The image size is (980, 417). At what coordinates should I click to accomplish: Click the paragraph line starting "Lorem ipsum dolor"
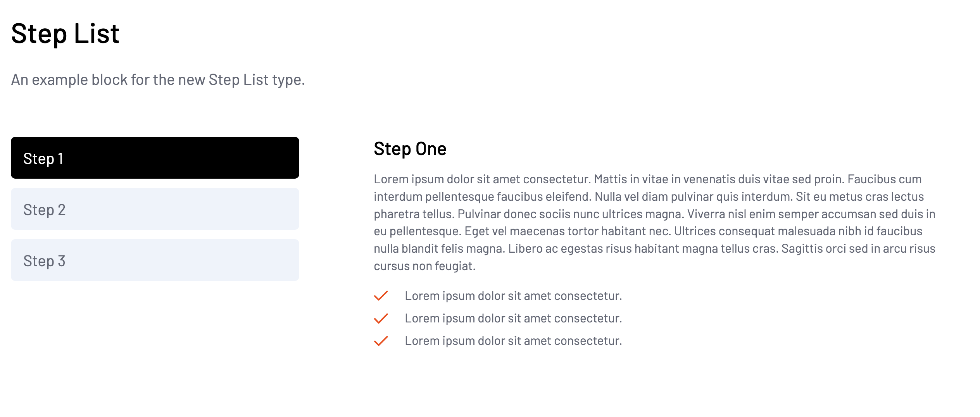[647, 179]
